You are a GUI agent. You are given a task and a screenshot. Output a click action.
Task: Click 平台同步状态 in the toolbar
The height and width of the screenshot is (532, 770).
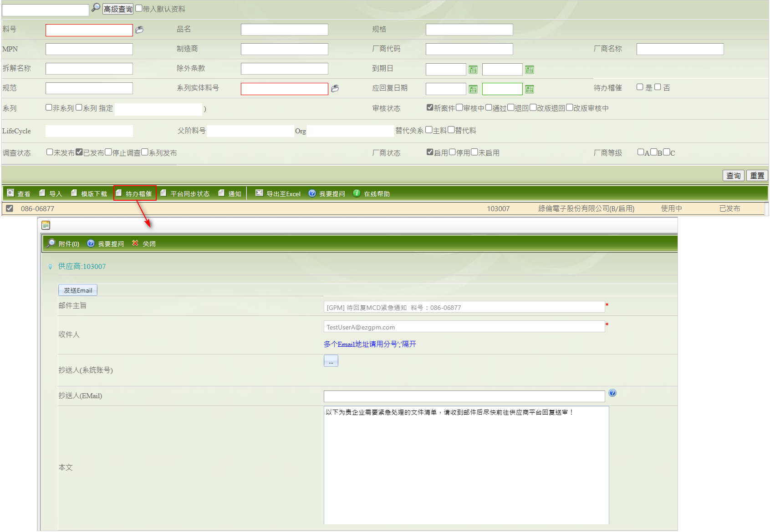click(185, 193)
